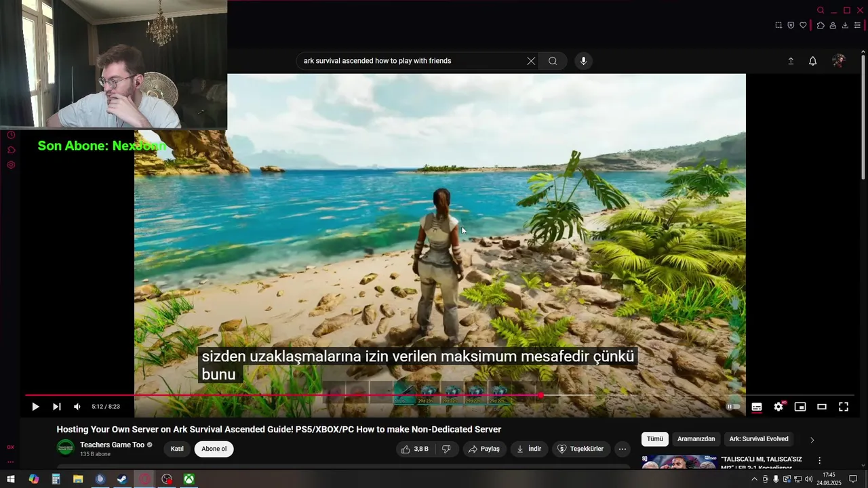The image size is (868, 488).
Task: Like the video (3,8 B)
Action: (x=414, y=449)
